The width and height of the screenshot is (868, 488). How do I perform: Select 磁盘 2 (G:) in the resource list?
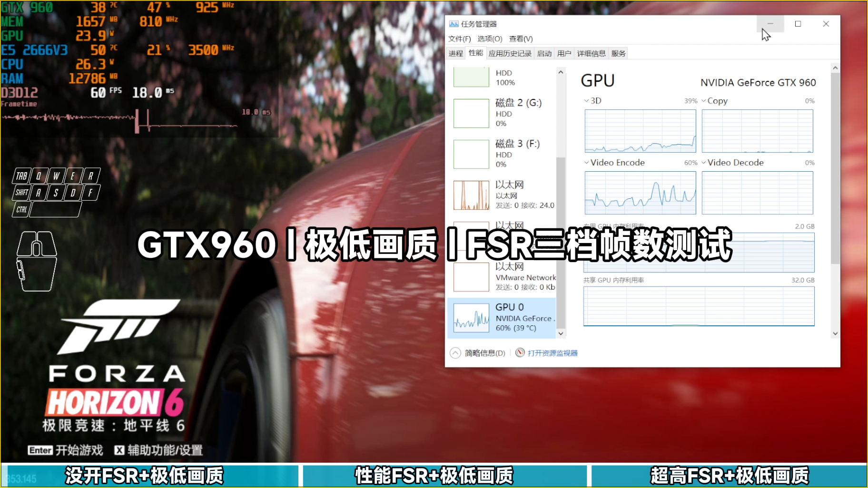(x=502, y=113)
